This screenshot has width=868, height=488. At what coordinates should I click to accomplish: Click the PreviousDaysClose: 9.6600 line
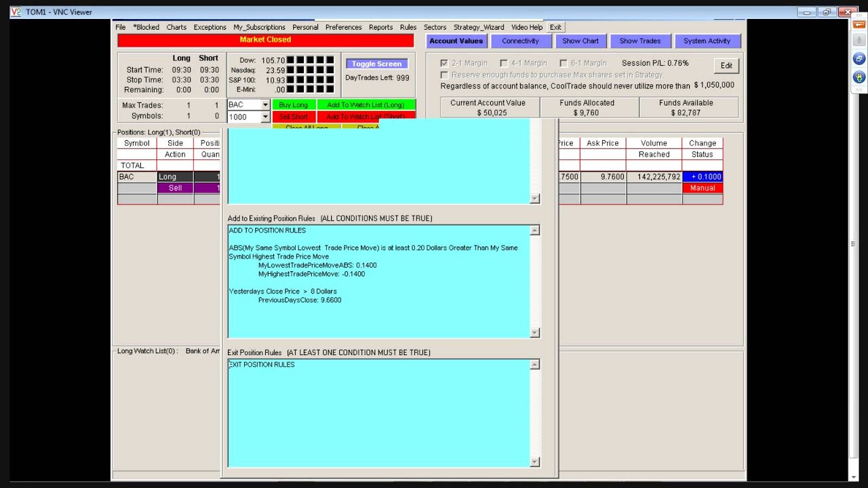click(x=300, y=300)
